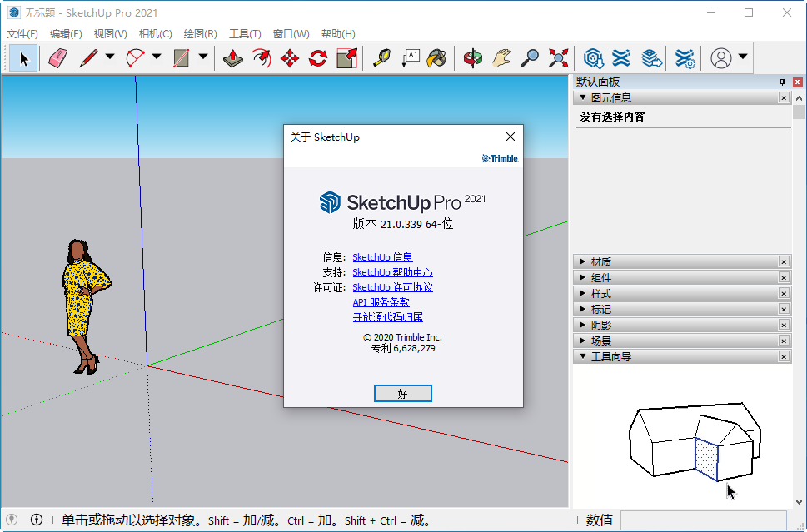Use the Rotate tool
Viewport: 807px width, 532px height.
[x=317, y=58]
